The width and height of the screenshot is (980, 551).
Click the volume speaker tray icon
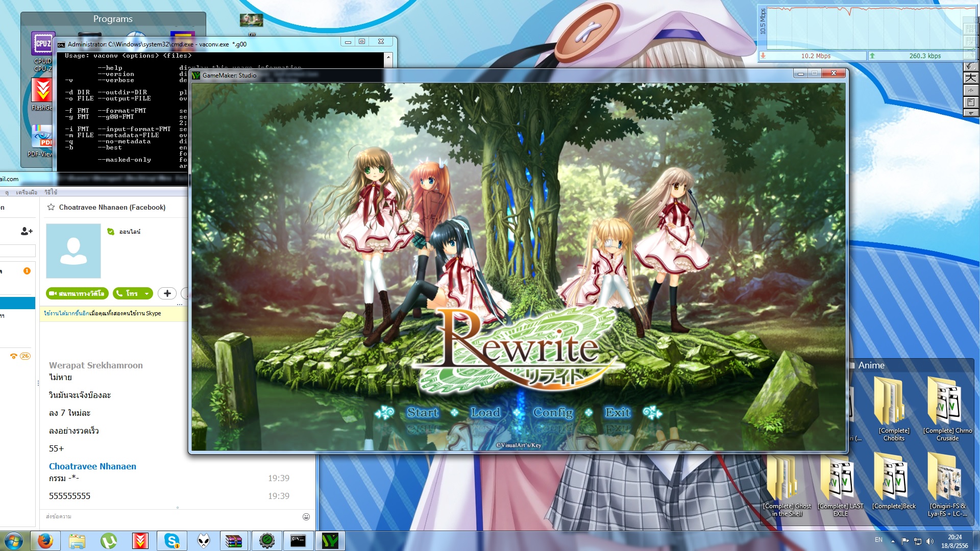(929, 541)
